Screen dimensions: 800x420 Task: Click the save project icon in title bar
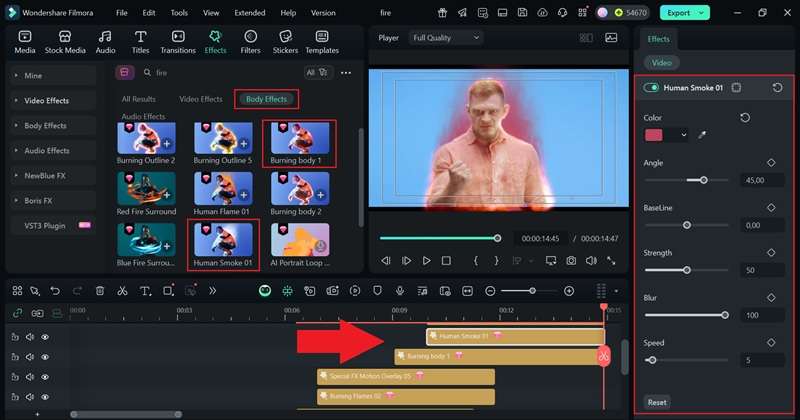pos(522,13)
